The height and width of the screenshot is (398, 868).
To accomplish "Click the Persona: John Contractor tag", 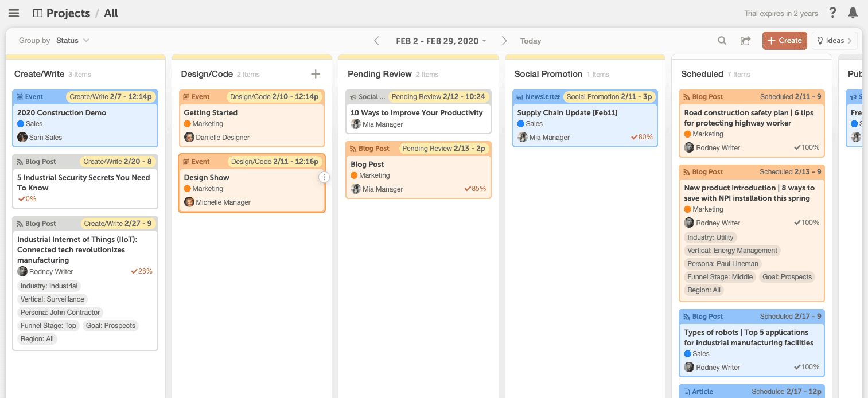I will pyautogui.click(x=60, y=313).
